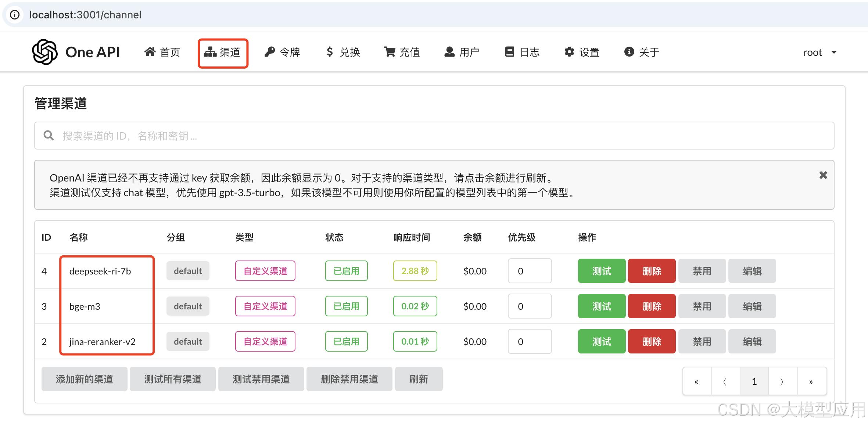Viewport: 868px width, 424px height.
Task: Switch to the 日志 page
Action: [522, 52]
